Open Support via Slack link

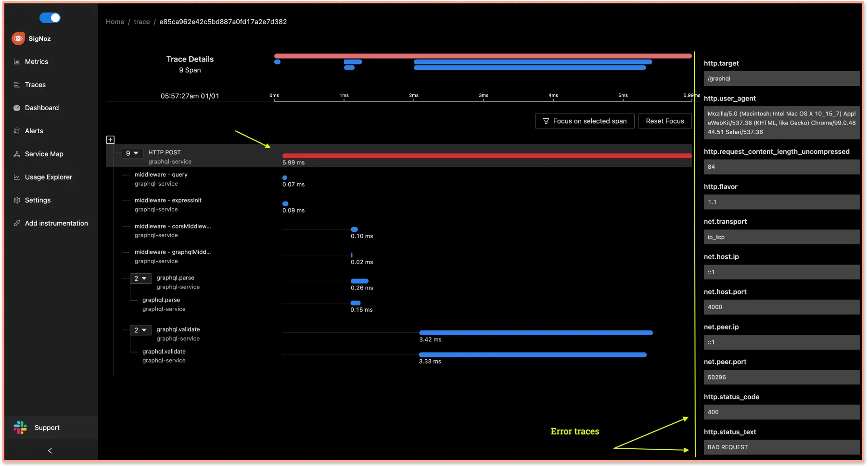click(47, 428)
